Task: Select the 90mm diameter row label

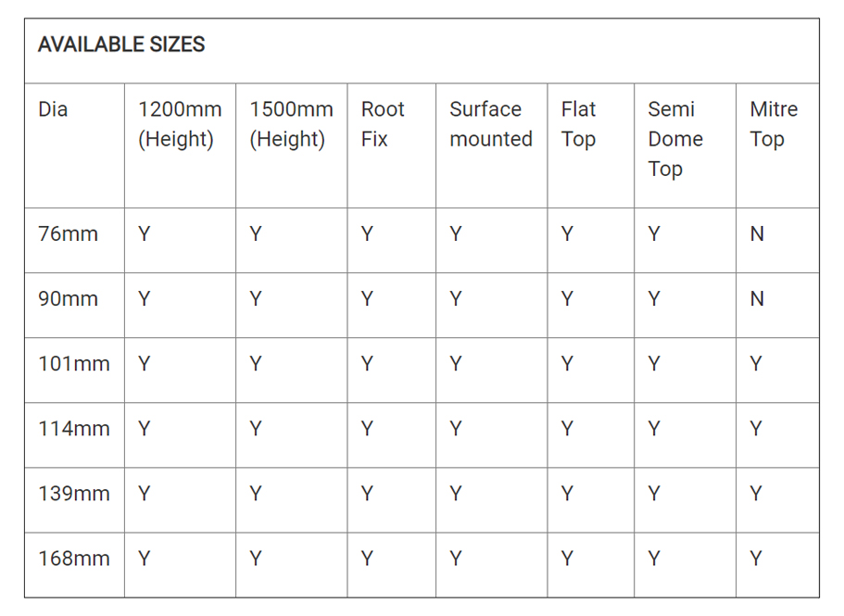Action: [x=69, y=298]
